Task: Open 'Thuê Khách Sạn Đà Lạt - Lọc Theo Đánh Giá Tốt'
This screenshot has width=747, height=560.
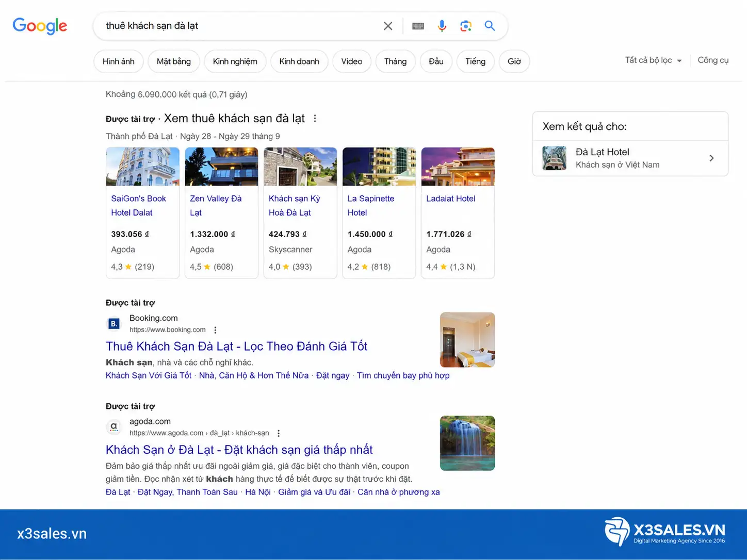Action: (237, 347)
